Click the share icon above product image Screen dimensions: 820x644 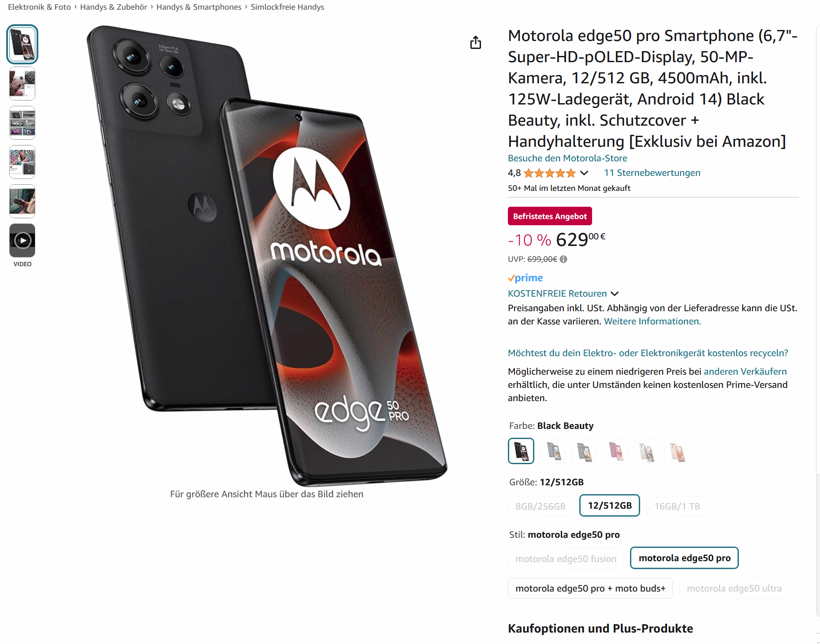[x=475, y=43]
